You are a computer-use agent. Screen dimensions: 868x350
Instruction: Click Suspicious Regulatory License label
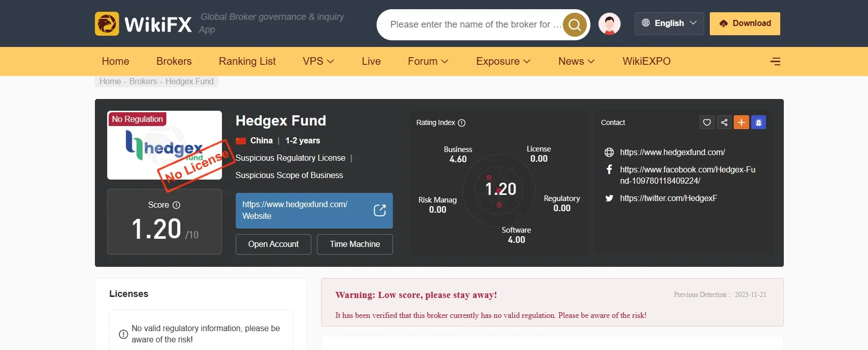[290, 158]
